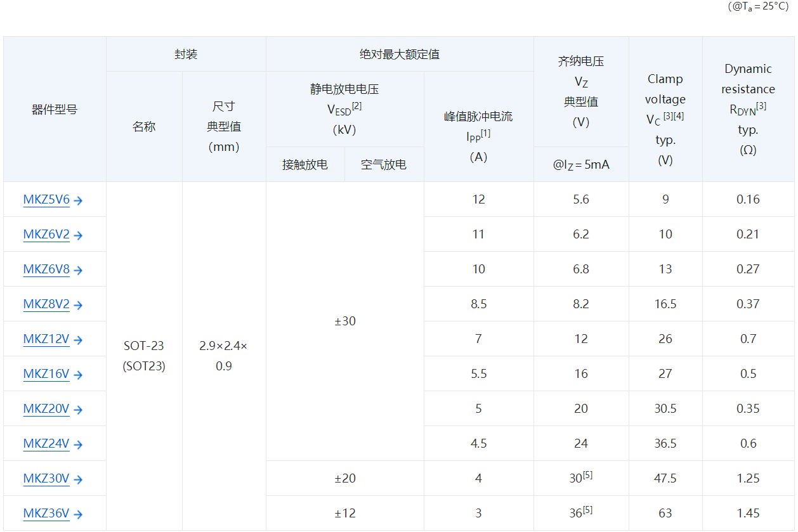The height and width of the screenshot is (532, 798).
Task: Follow the MKZ36V text link
Action: tap(46, 514)
